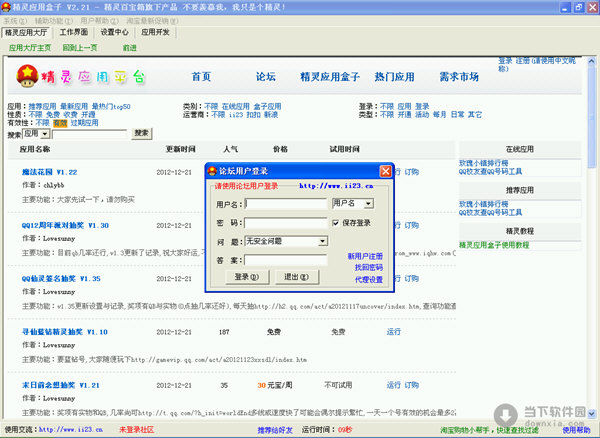Switch to the 精灵应用大厅 tab
This screenshot has width=600, height=438.
click(26, 33)
